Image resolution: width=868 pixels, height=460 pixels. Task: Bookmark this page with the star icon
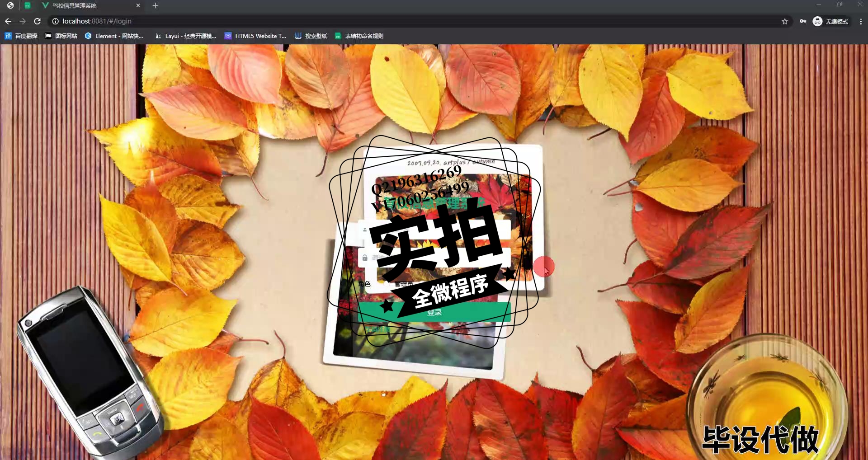pos(785,21)
